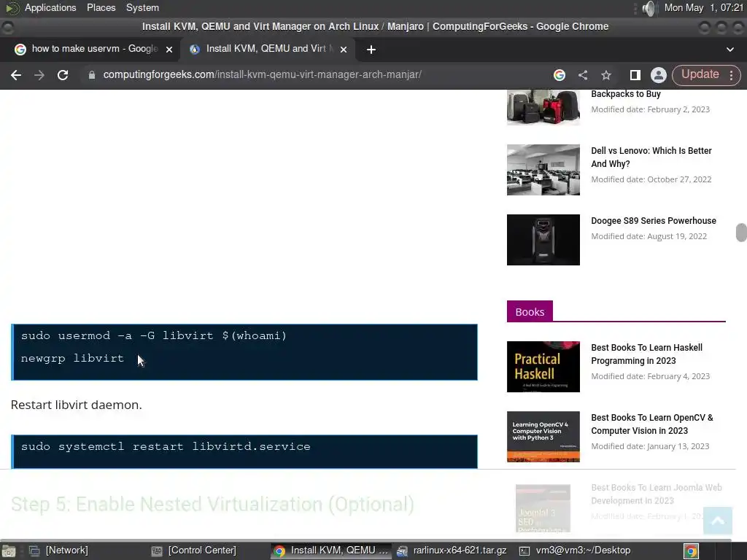The image size is (747, 560).
Task: Switch to the vm3@vm3:~/Desktop terminal window
Action: pyautogui.click(x=576, y=551)
